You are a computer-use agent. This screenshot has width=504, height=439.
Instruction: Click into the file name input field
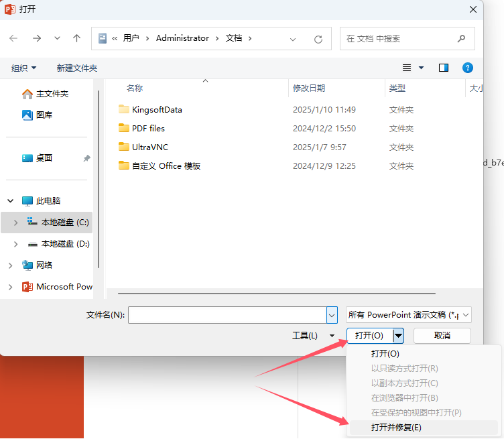tap(227, 315)
